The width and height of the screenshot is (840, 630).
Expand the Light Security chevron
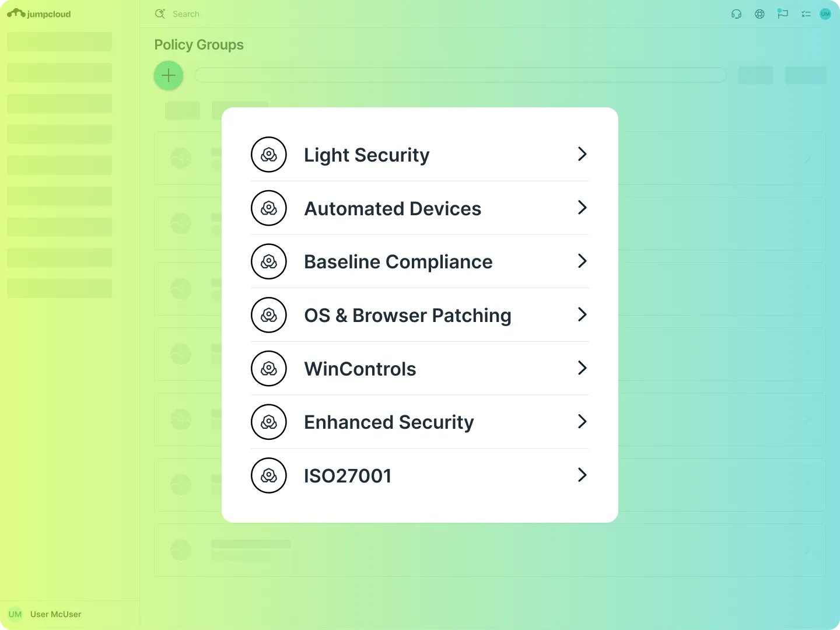[582, 154]
